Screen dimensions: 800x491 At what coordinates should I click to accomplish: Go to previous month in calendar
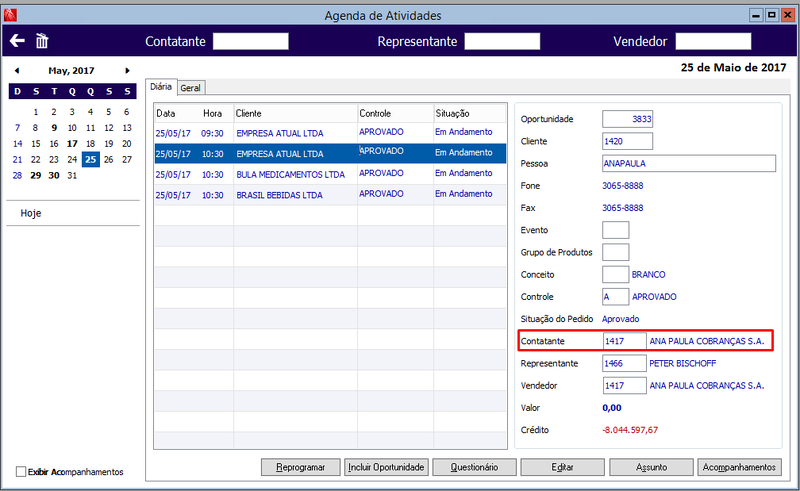[x=17, y=70]
